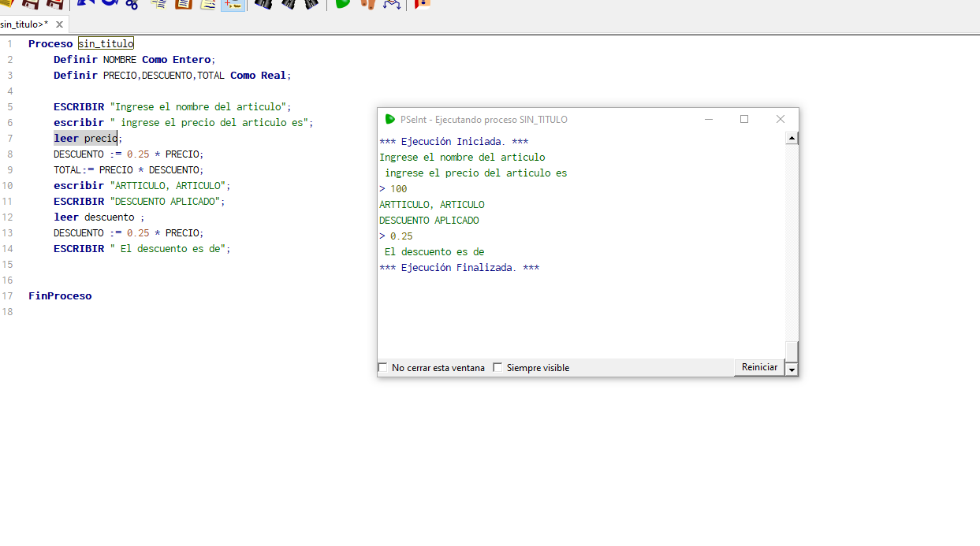Click the third binoculars find-next icon
This screenshot has width=980, height=546.
pos(311,4)
